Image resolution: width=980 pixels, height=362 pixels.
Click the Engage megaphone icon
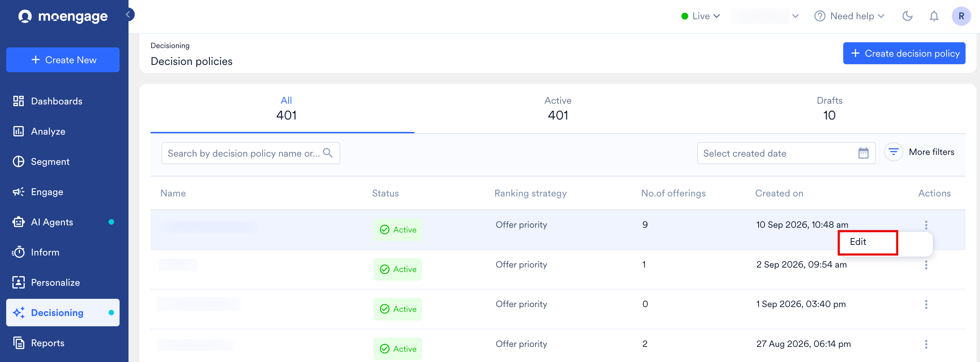coord(18,192)
